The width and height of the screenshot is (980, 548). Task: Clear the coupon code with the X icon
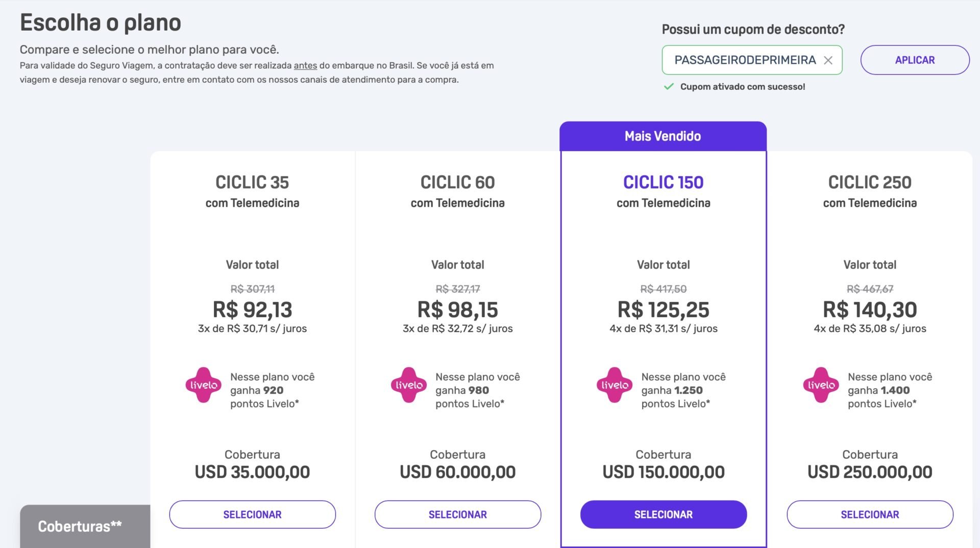[x=828, y=60]
